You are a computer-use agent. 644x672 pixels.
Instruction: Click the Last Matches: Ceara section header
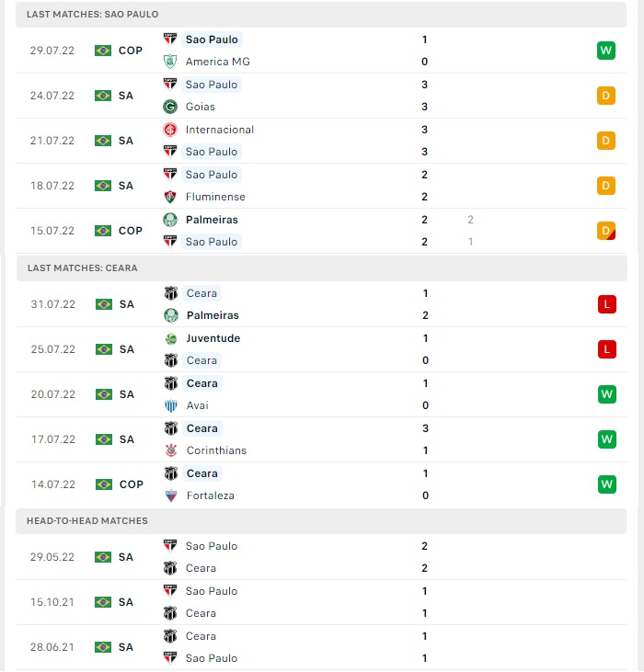tap(322, 268)
